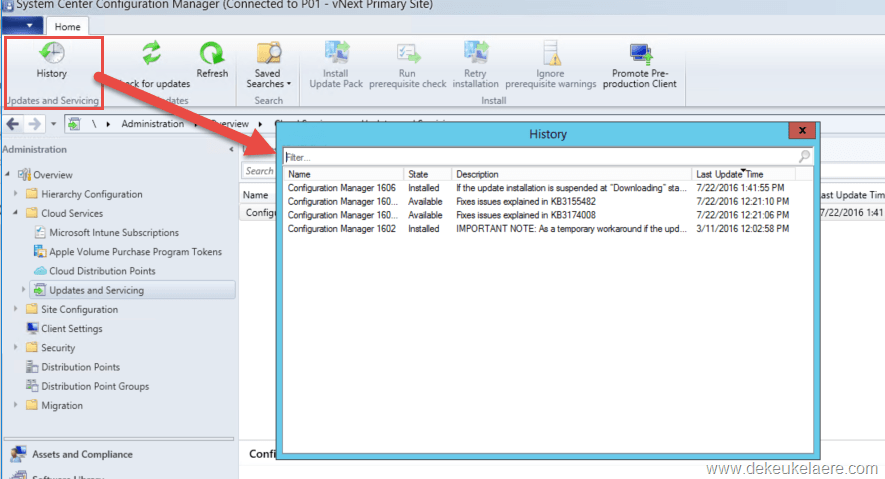Close the History dialog
The image size is (885, 479).
click(802, 131)
